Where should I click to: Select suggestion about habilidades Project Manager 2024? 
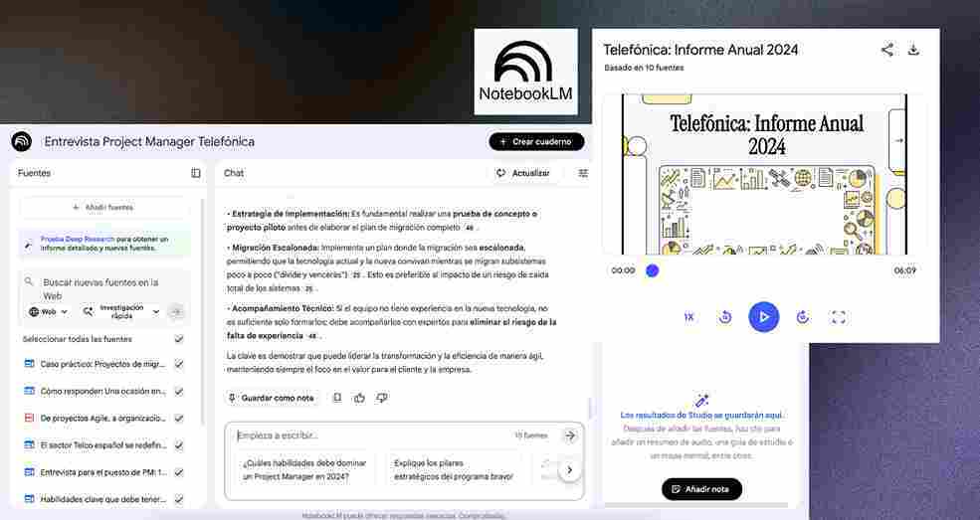(304, 470)
